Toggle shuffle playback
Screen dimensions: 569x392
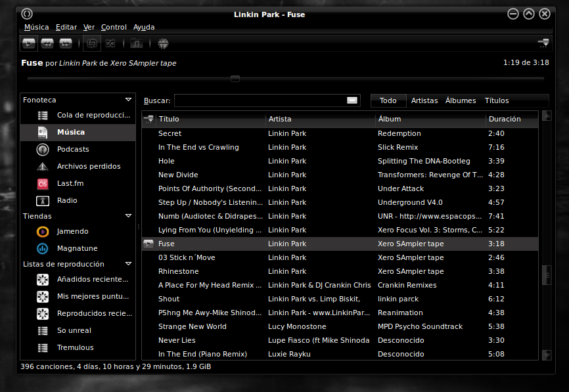click(x=110, y=43)
